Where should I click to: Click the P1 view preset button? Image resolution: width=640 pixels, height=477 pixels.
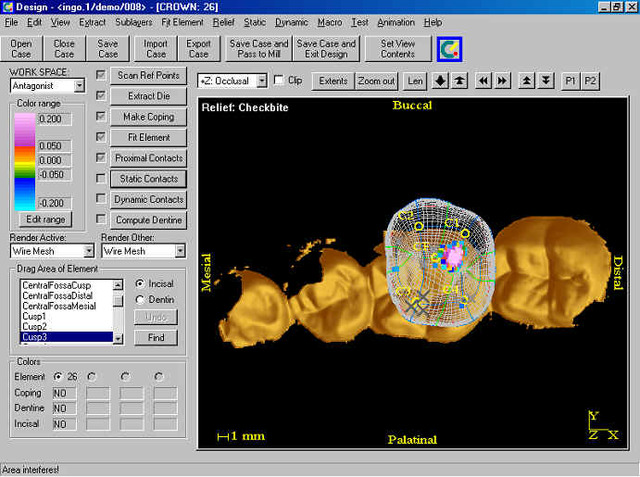pos(570,81)
